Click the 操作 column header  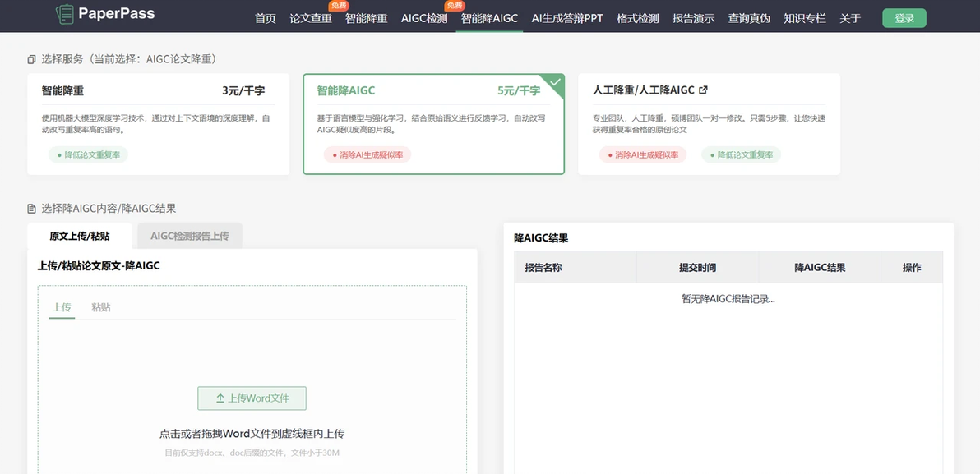click(x=912, y=267)
